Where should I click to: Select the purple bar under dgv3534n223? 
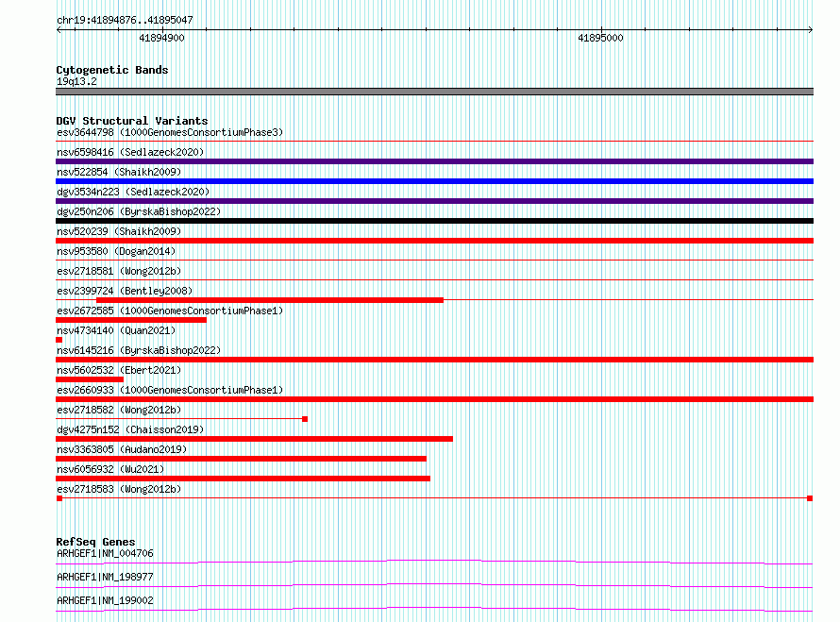pos(434,201)
